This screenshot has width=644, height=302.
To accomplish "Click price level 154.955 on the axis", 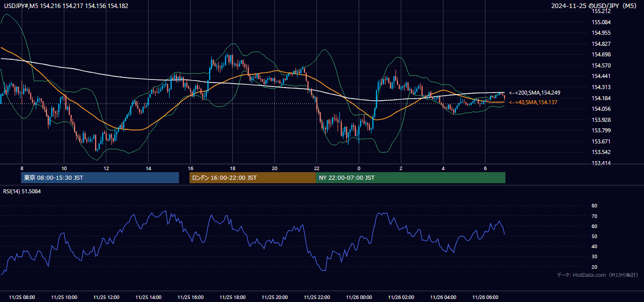I will click(601, 33).
